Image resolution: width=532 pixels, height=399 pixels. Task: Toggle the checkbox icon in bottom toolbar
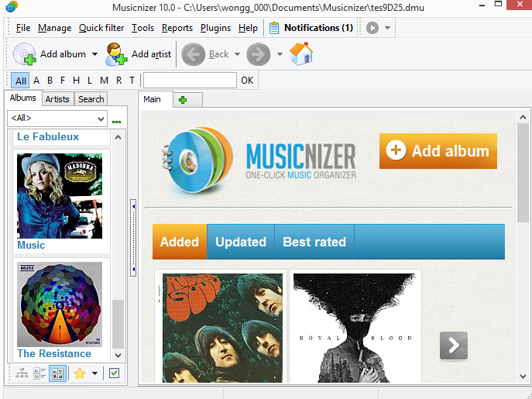tap(115, 373)
